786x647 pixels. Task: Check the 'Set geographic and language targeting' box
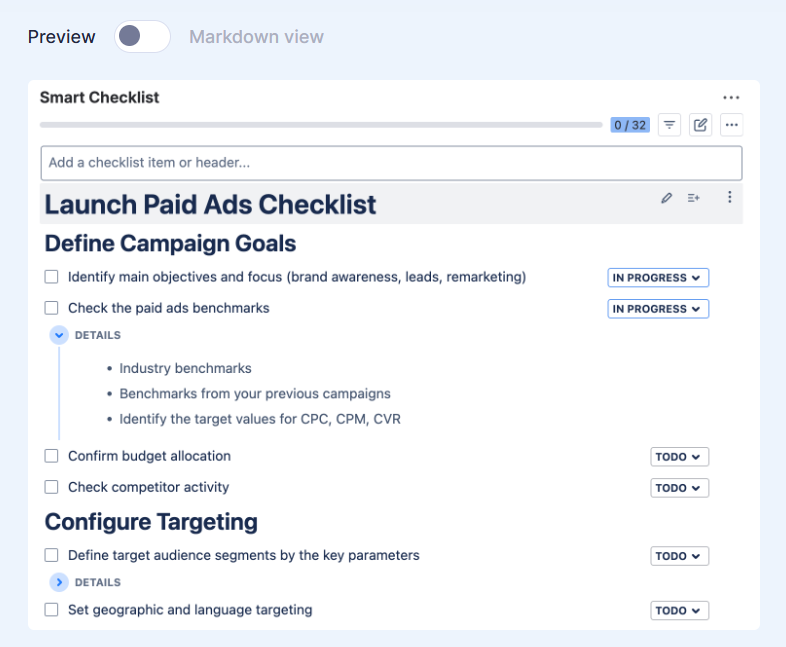(x=52, y=610)
